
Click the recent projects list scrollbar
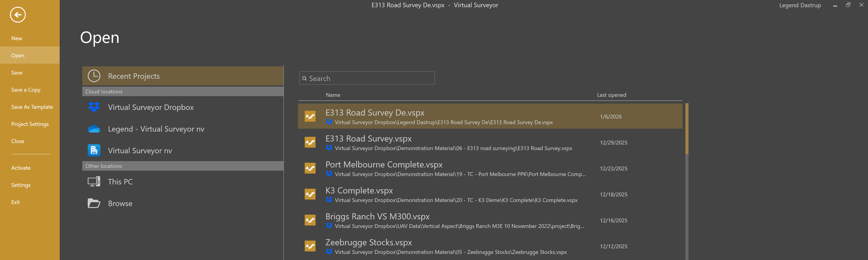click(687, 129)
